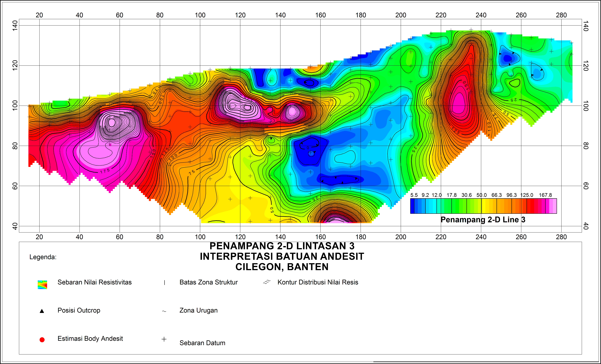Screen dimensions: 601x364
Task: Click the Legenda: heading text
Action: 43,257
